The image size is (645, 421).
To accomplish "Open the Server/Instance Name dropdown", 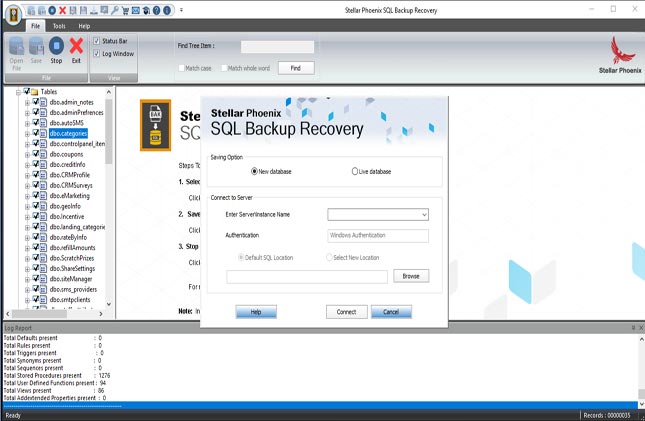I will click(x=424, y=214).
